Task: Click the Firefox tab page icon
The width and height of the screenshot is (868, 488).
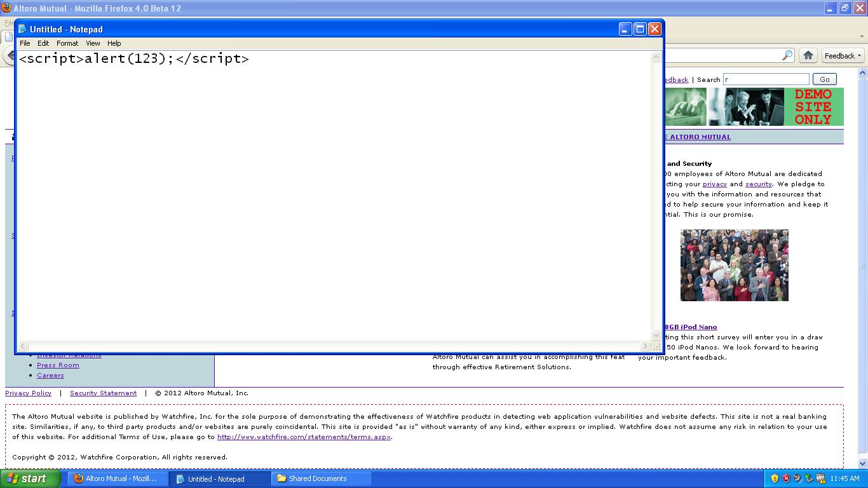Action: point(9,36)
